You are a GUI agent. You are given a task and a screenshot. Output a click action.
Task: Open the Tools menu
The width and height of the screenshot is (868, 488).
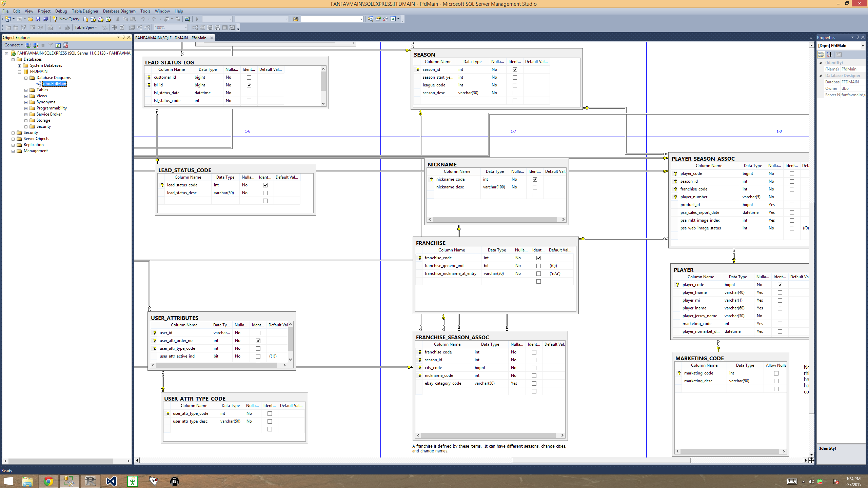145,11
